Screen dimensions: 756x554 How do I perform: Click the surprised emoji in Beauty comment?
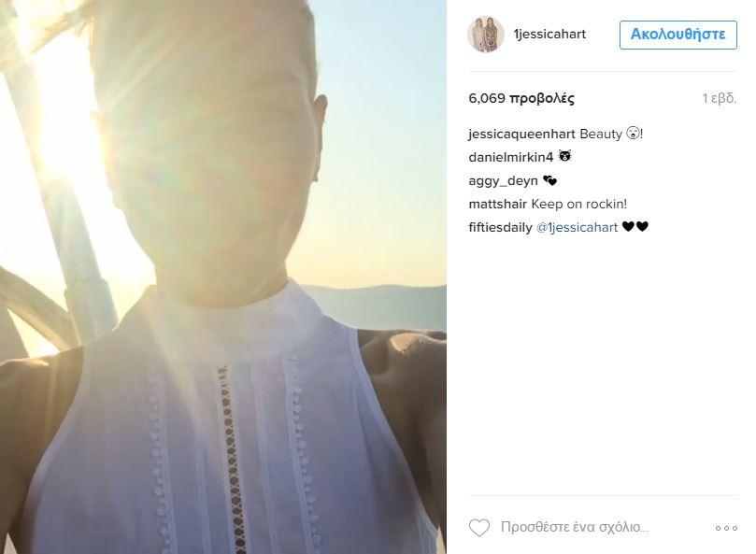coord(633,133)
